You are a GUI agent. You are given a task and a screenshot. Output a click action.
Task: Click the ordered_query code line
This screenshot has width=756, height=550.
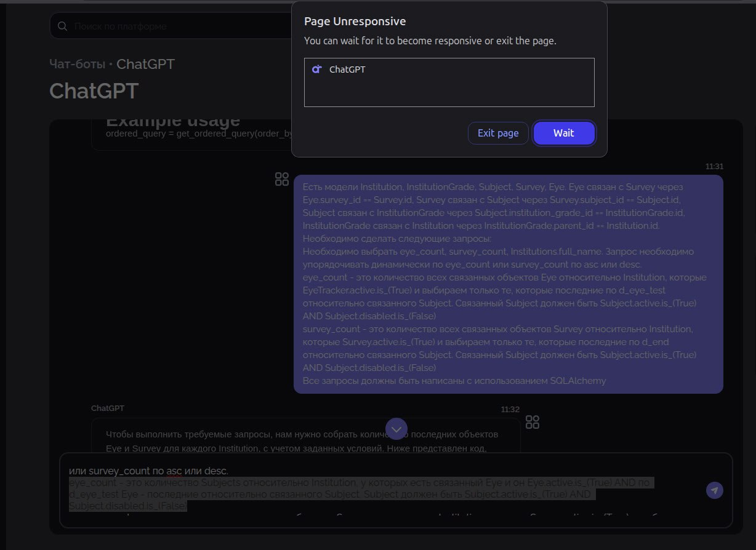point(198,134)
